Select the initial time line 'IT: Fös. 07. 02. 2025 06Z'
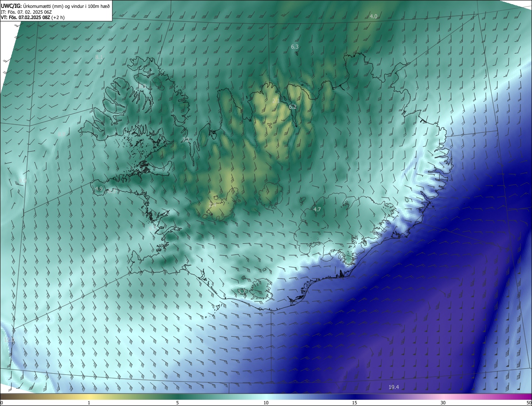 coord(26,12)
